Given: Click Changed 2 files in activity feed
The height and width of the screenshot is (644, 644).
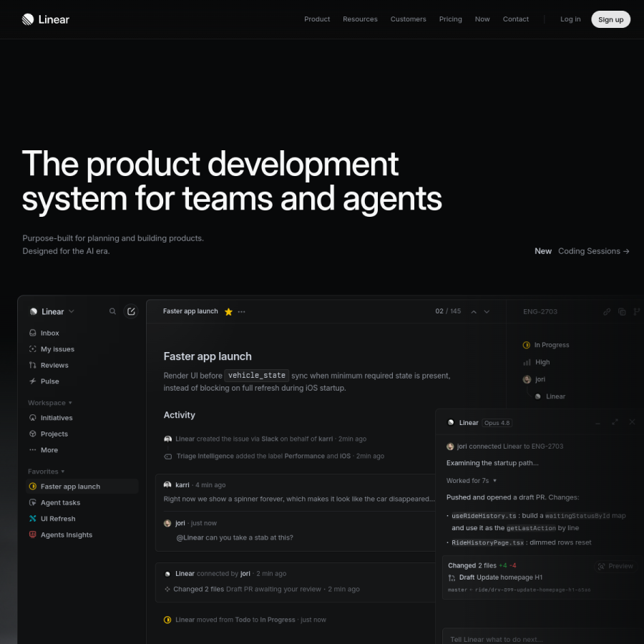Looking at the screenshot, I should [x=198, y=589].
